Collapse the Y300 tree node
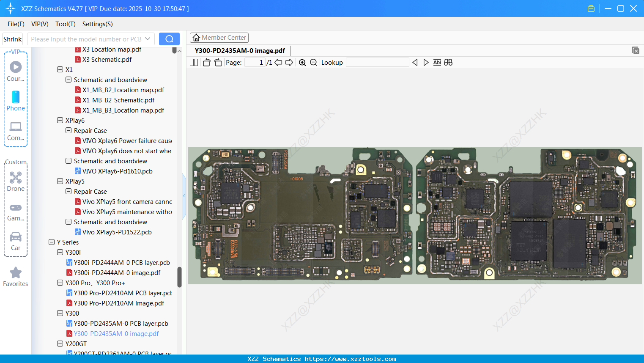644x363 pixels. click(60, 313)
